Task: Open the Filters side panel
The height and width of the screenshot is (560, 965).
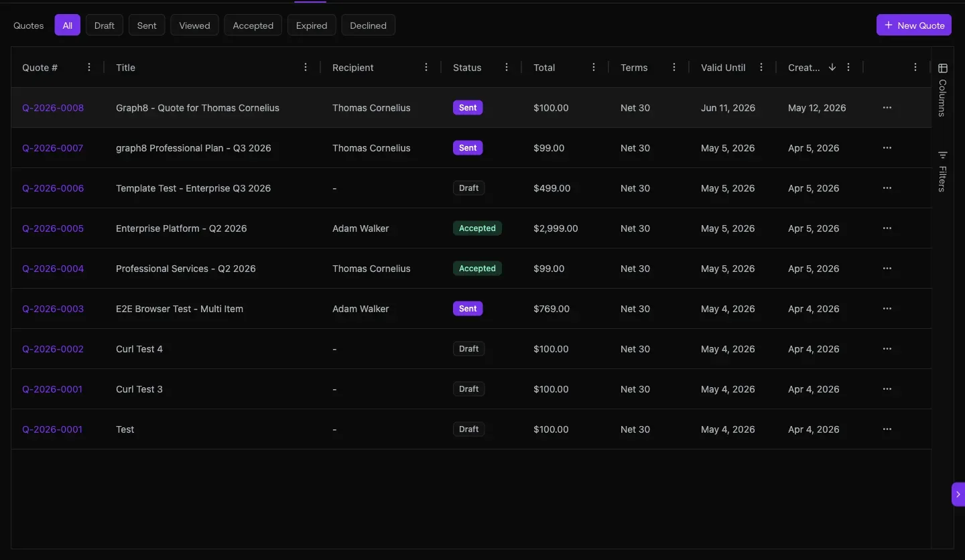Action: 942,171
